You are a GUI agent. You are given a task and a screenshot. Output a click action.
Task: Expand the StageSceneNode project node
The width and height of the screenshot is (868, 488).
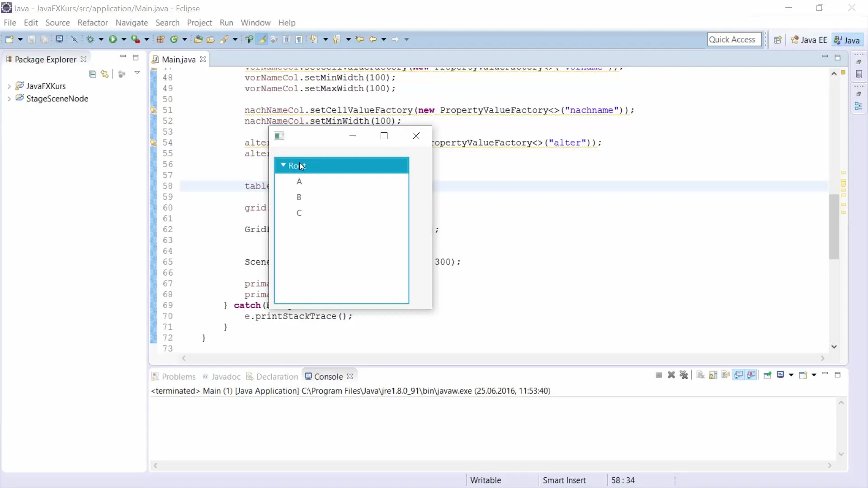point(9,99)
